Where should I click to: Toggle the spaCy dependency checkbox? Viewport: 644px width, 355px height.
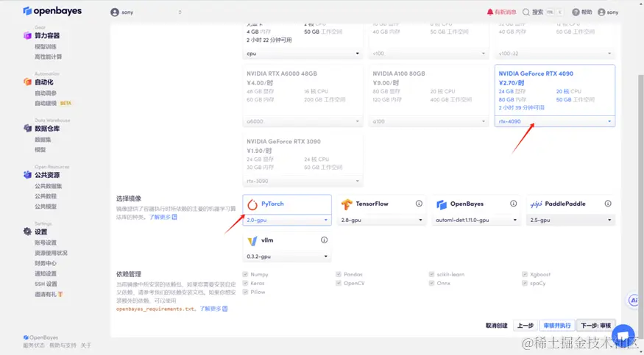(x=525, y=283)
